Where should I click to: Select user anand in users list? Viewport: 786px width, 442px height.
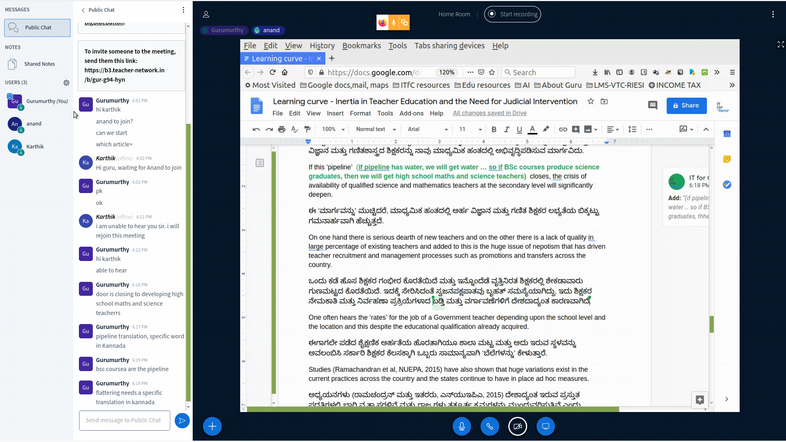[x=34, y=124]
